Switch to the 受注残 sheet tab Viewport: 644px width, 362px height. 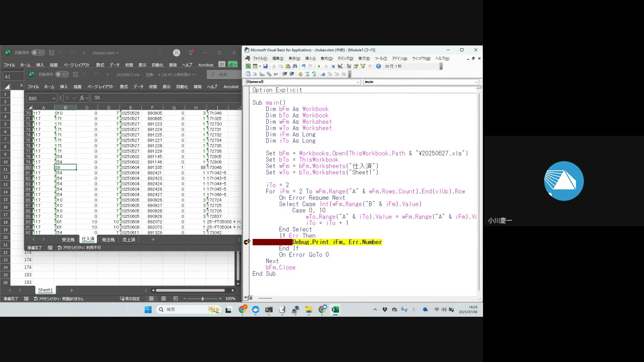click(x=68, y=240)
